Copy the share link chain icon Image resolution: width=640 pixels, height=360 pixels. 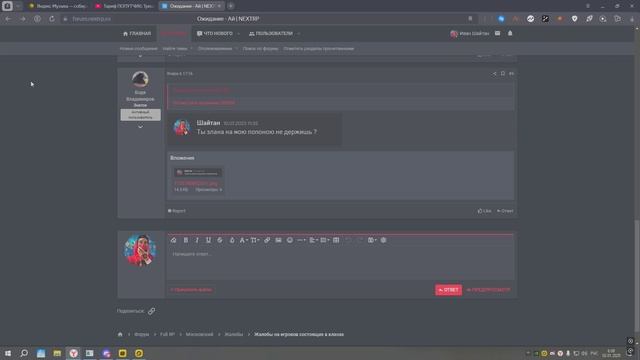(151, 311)
